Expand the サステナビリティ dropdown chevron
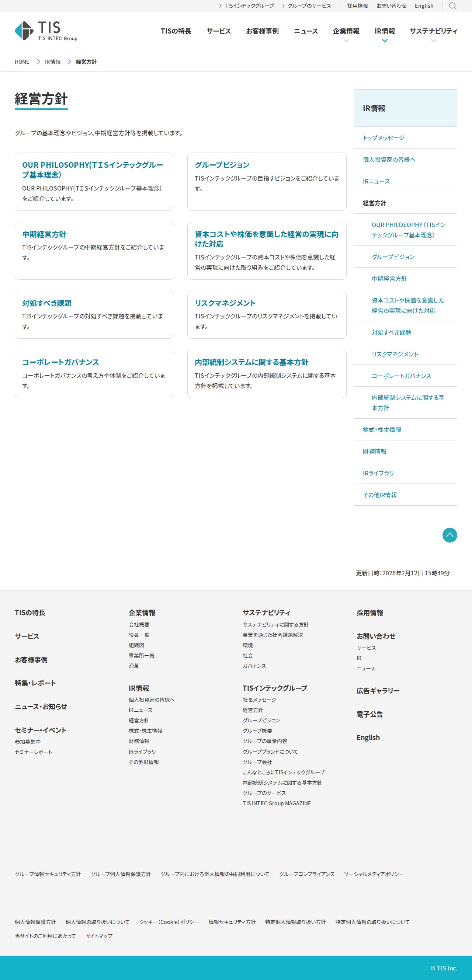472x980 pixels. pos(433,41)
